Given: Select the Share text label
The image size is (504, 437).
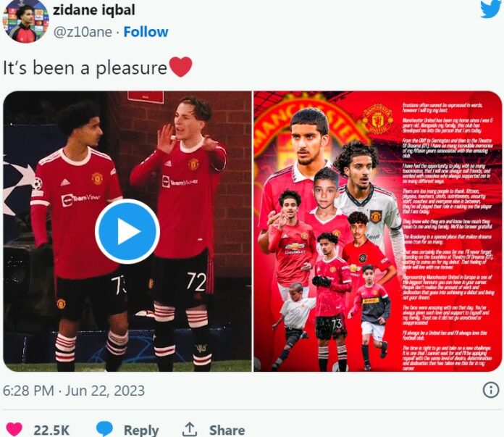Looking at the screenshot, I should pyautogui.click(x=227, y=430).
